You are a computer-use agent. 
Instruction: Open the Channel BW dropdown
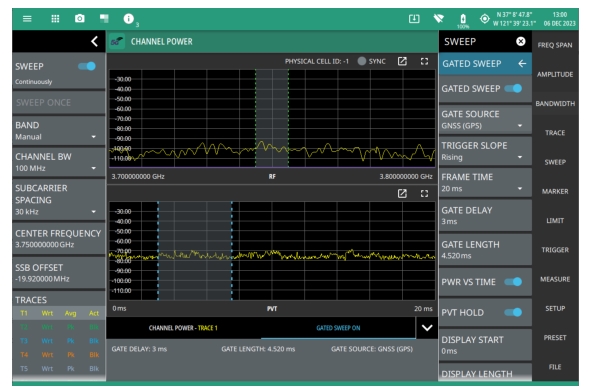(59, 162)
